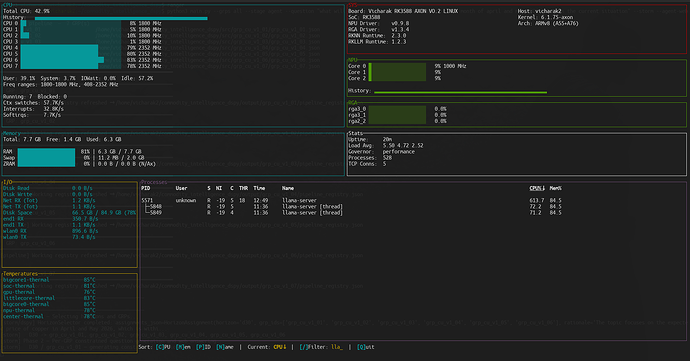Focus the Filter field showing lla_

(321, 347)
